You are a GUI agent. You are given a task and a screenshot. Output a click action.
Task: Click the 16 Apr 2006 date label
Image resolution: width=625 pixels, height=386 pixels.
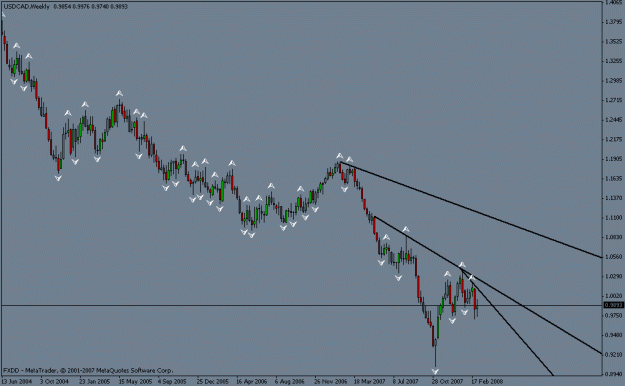pos(252,381)
